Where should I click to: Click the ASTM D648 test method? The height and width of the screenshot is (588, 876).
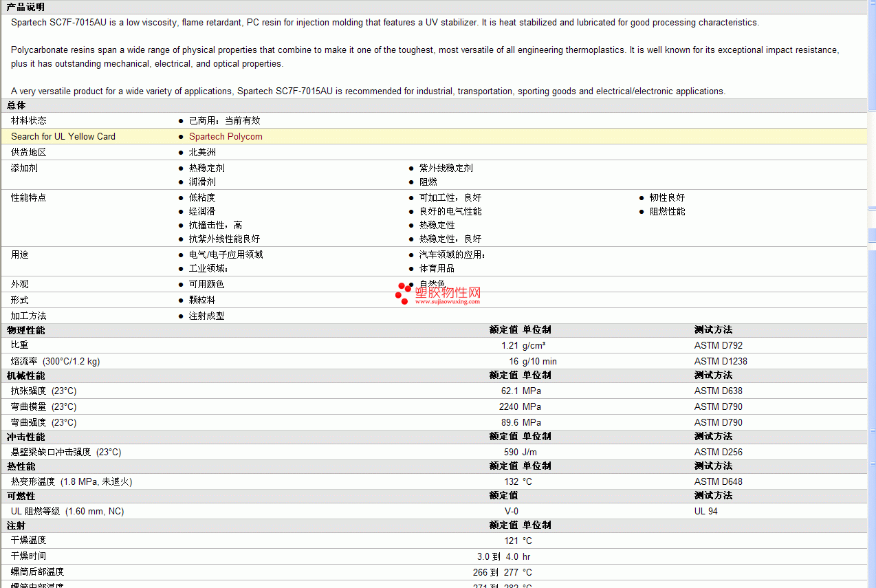719,481
